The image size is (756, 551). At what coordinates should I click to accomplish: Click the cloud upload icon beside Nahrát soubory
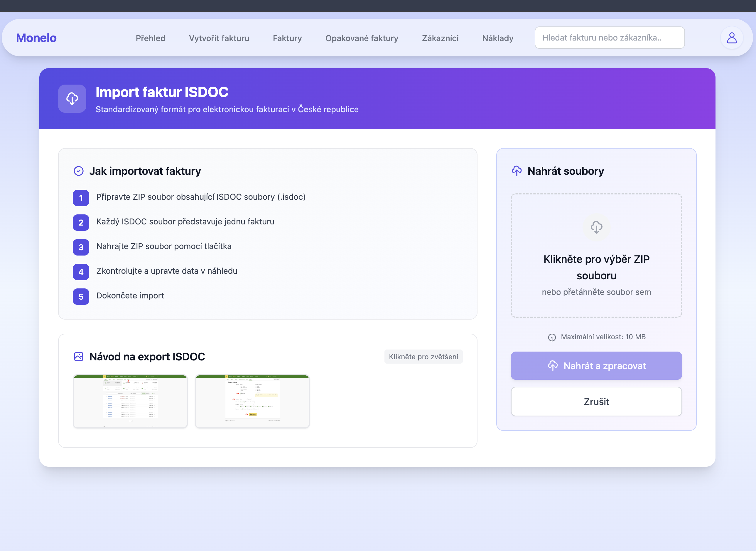point(517,171)
